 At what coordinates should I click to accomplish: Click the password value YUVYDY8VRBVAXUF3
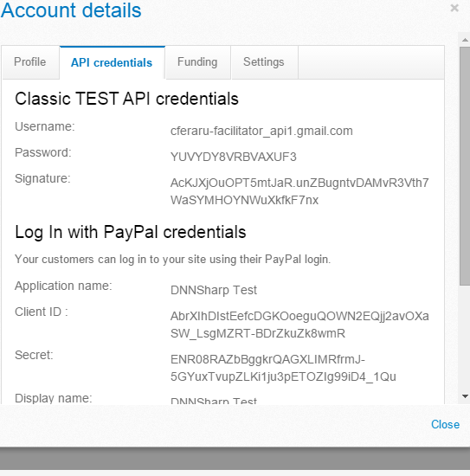coord(233,157)
